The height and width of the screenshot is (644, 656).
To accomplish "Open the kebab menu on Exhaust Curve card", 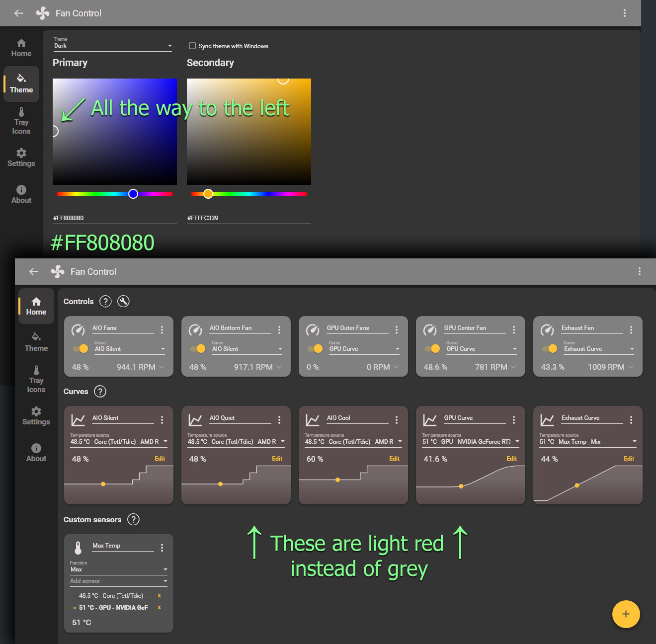I will point(631,419).
